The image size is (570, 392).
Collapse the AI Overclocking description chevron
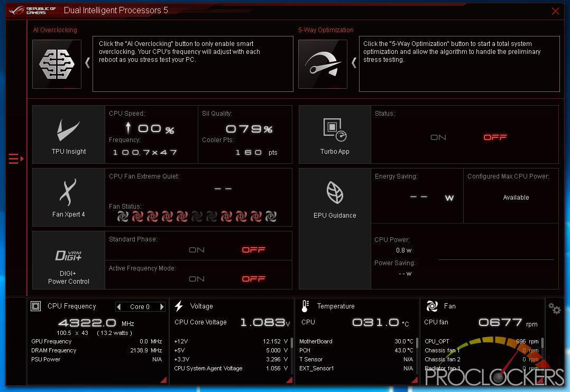(x=88, y=63)
